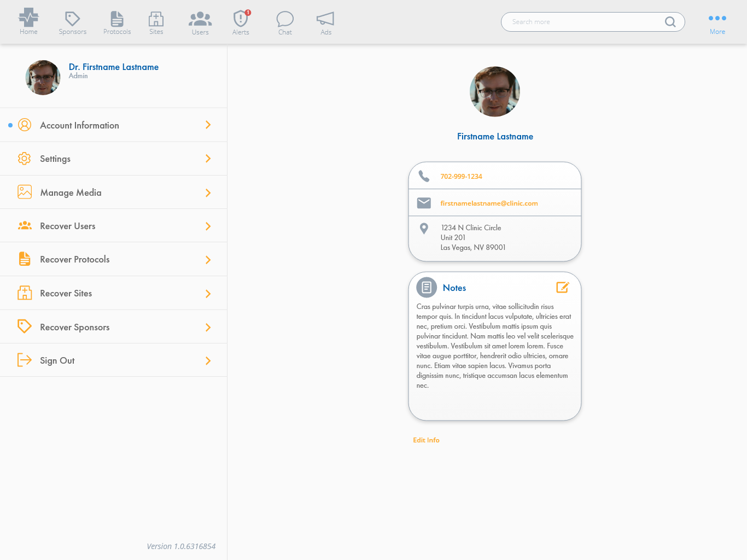This screenshot has width=747, height=560.
Task: Open Sponsors tag icon in toolbar
Action: click(x=73, y=19)
